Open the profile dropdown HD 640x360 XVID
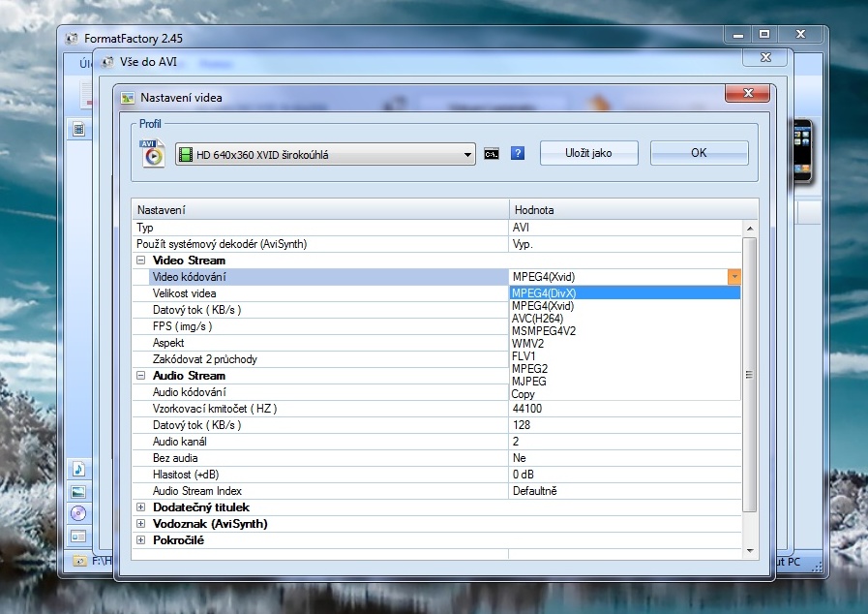 point(325,154)
